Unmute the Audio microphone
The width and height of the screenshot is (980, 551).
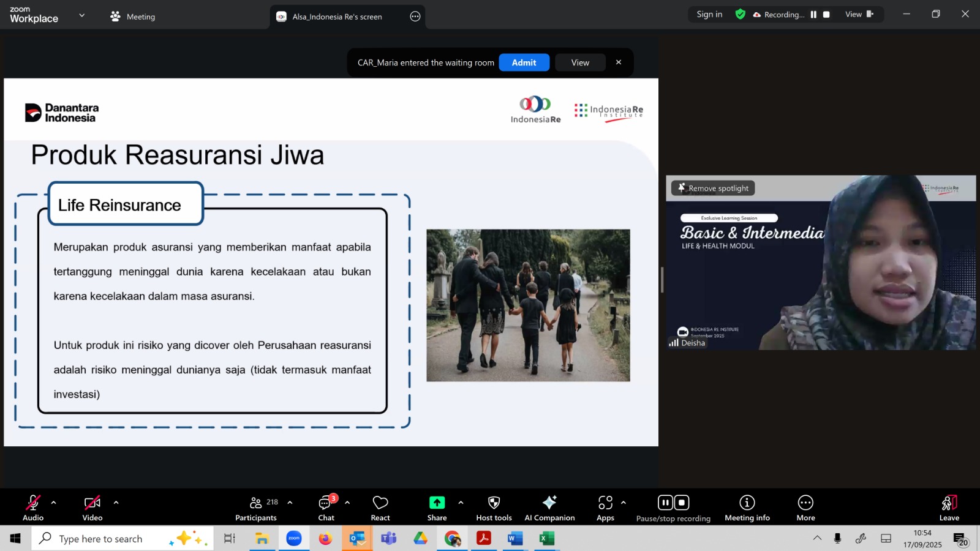pyautogui.click(x=33, y=508)
